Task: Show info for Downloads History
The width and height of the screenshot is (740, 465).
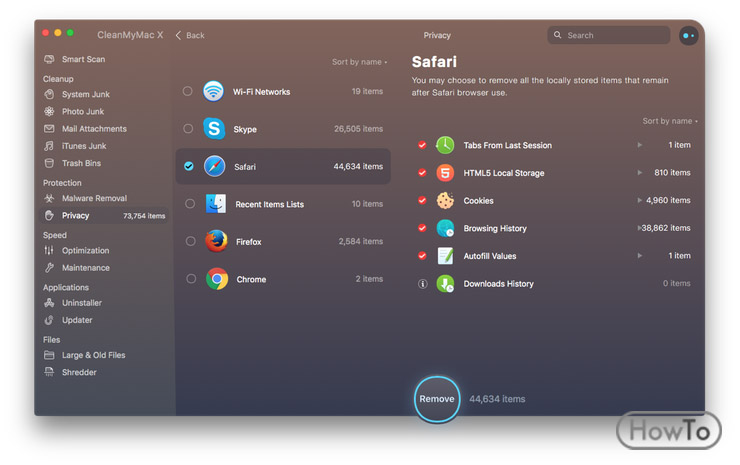Action: 422,284
